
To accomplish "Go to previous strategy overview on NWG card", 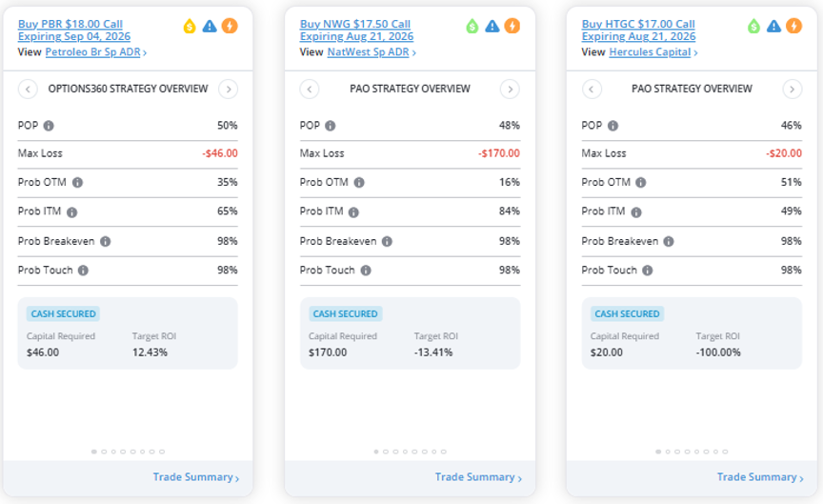I will click(x=310, y=89).
